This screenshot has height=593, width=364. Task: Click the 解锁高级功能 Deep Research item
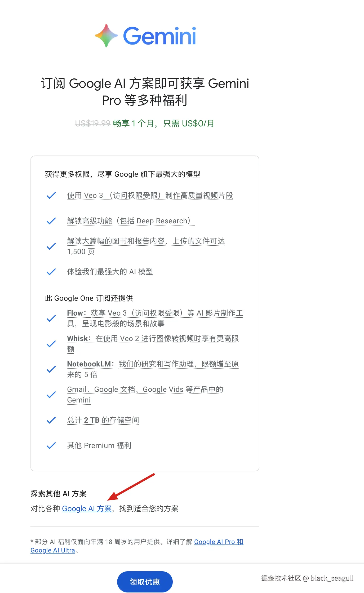click(x=131, y=221)
